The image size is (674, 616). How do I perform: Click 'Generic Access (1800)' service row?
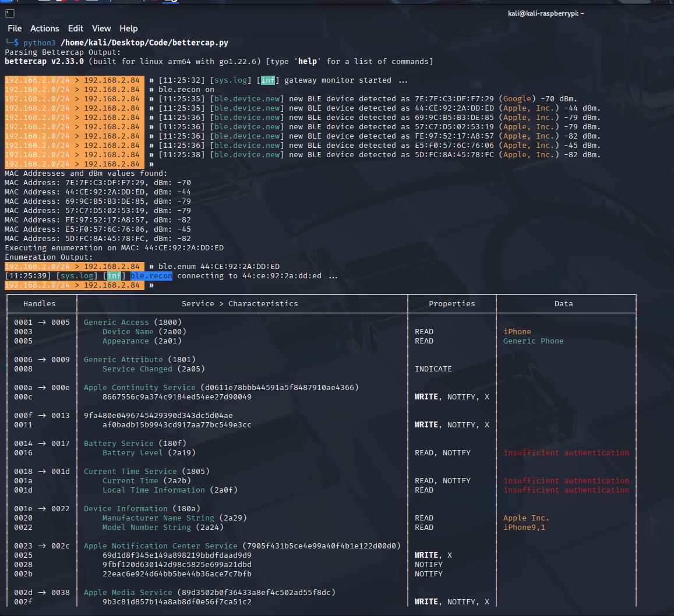(133, 322)
